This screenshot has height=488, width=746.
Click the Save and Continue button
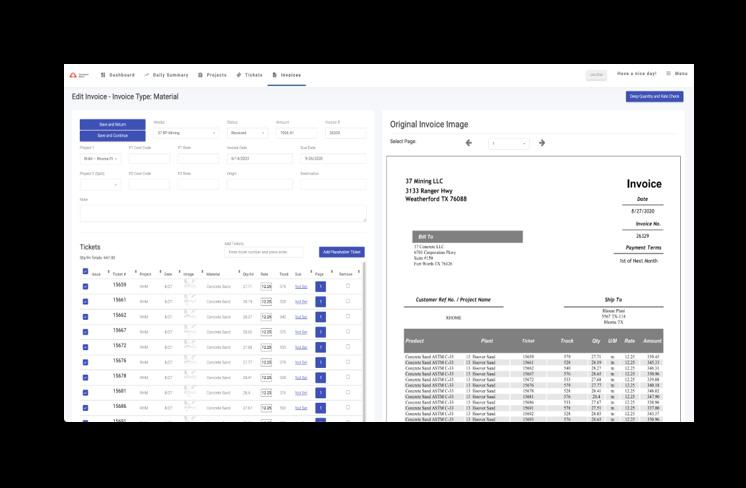point(113,136)
